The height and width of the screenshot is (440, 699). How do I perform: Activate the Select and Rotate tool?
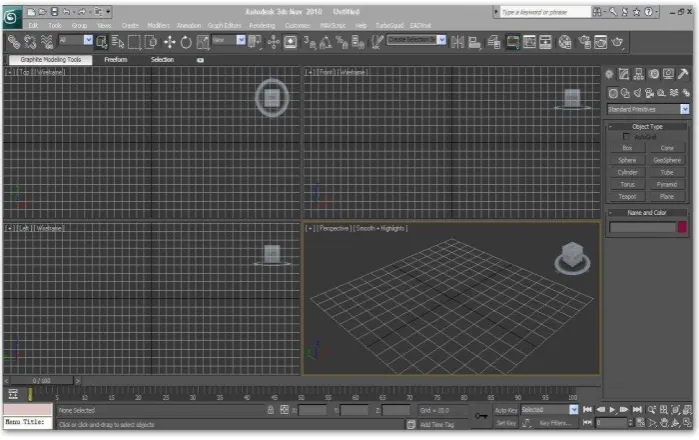pyautogui.click(x=186, y=42)
